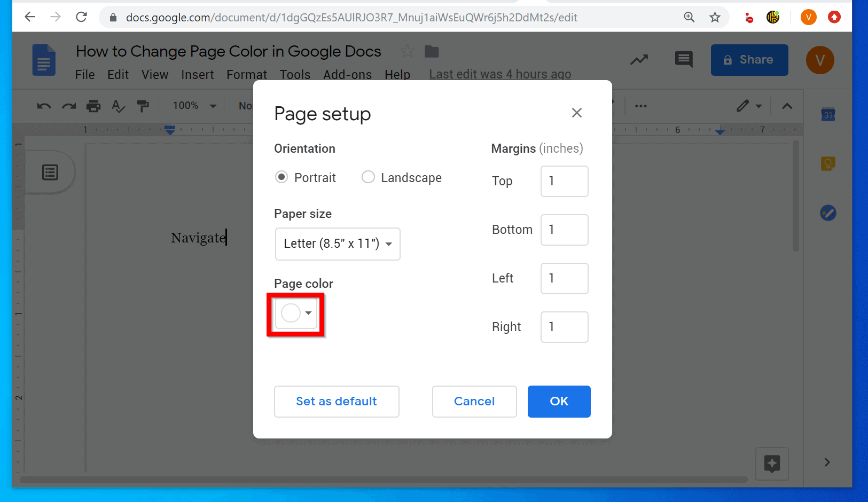Open the activity trend icon
Screen dimensions: 868x502
click(x=639, y=60)
